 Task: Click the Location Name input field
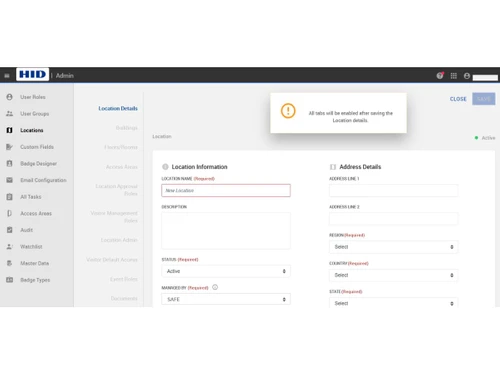(x=226, y=190)
